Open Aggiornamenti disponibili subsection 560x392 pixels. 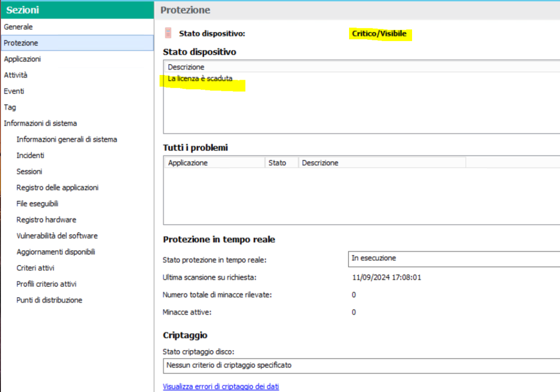[56, 252]
